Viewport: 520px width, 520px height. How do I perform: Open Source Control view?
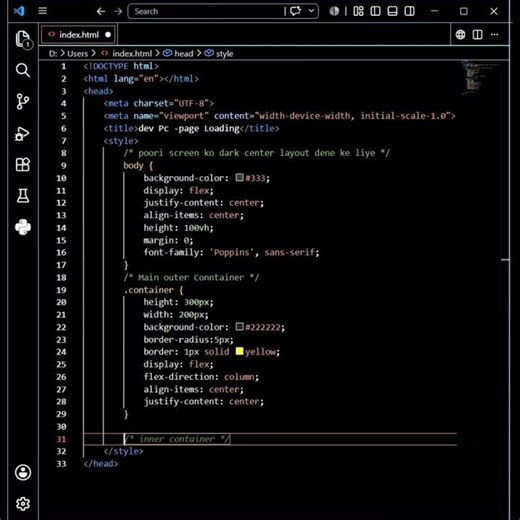pos(23,101)
